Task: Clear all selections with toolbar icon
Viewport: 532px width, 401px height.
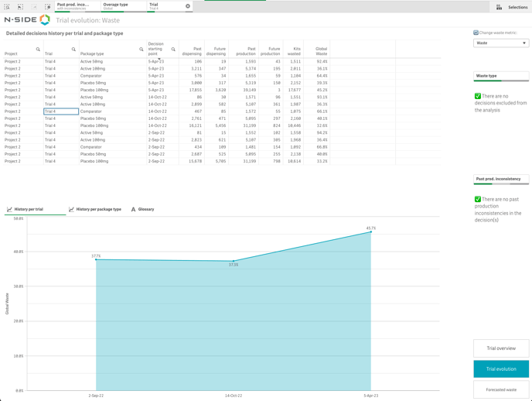Action: pos(47,6)
